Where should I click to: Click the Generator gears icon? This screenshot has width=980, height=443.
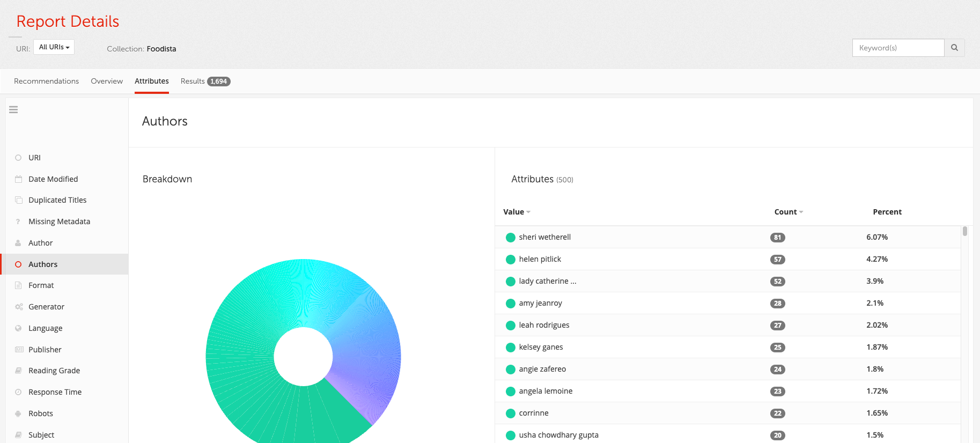pos(19,307)
